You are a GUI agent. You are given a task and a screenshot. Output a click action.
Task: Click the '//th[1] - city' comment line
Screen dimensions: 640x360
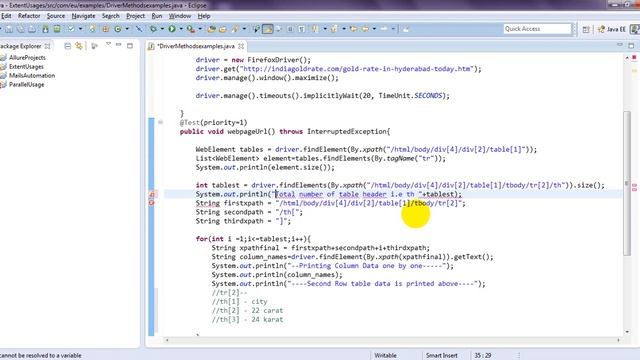point(240,302)
